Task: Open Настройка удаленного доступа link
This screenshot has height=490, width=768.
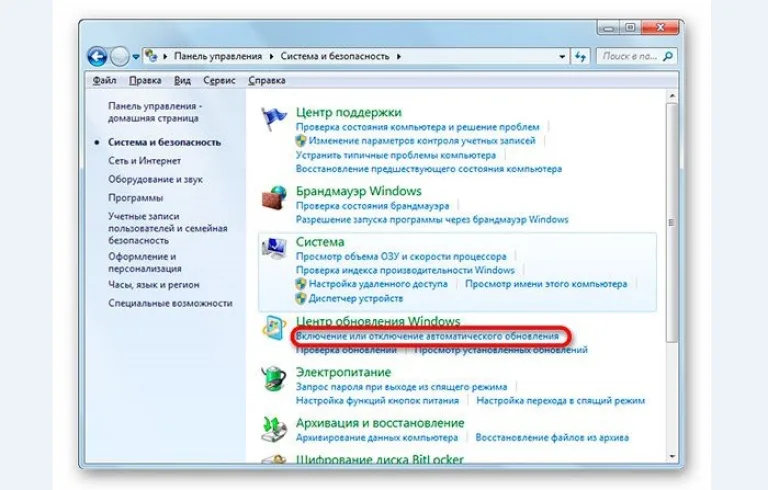Action: tap(378, 284)
